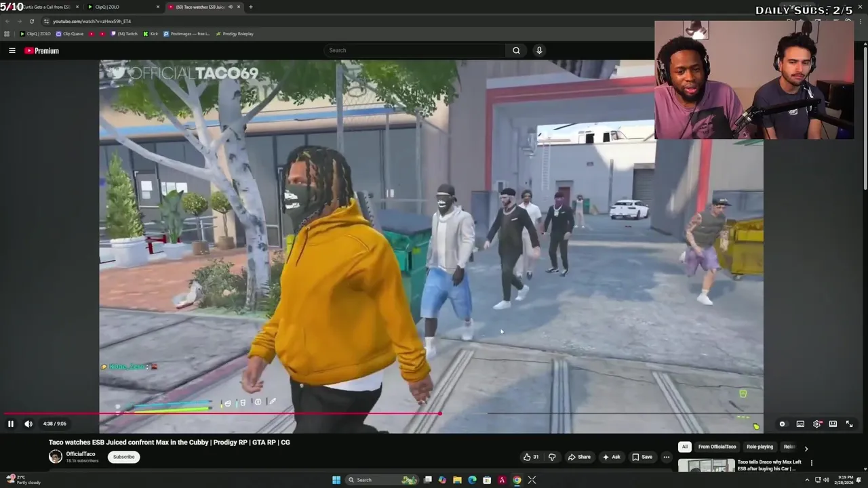The height and width of the screenshot is (488, 868).
Task: Click the search magnifier button
Action: pyautogui.click(x=516, y=50)
